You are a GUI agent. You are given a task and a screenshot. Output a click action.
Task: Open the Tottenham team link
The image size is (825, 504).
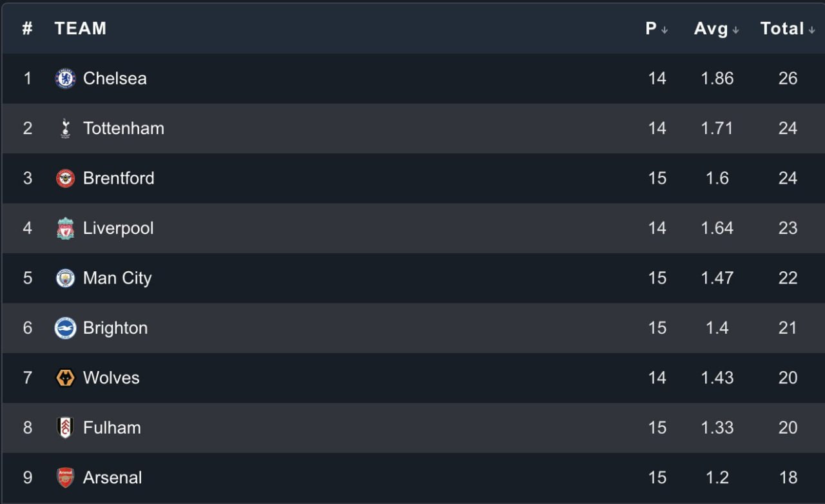click(124, 128)
